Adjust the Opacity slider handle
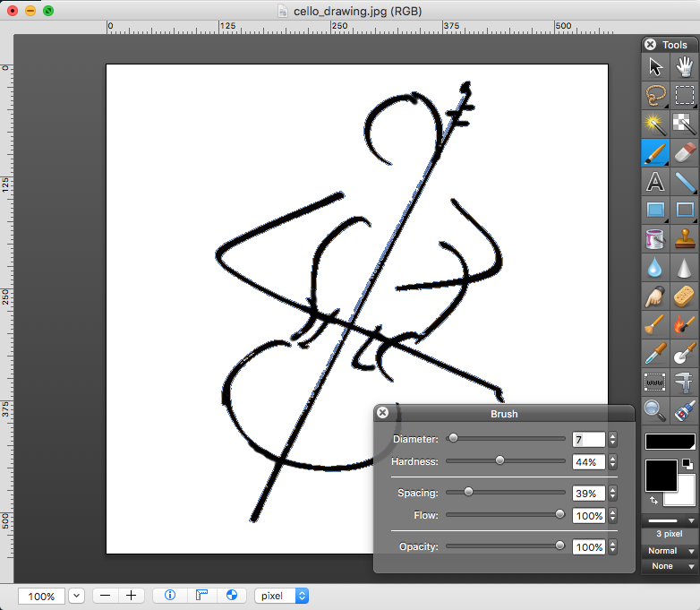700x610 pixels. pyautogui.click(x=559, y=546)
